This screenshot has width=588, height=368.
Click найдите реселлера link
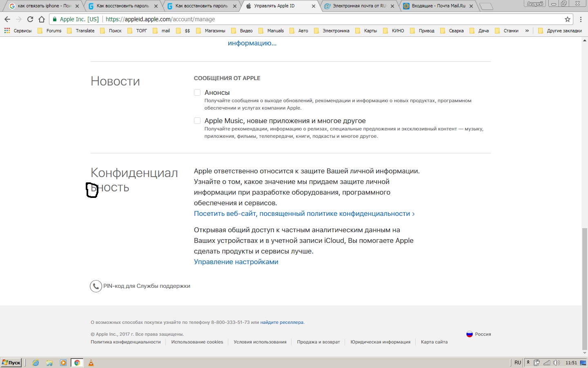[x=282, y=322]
